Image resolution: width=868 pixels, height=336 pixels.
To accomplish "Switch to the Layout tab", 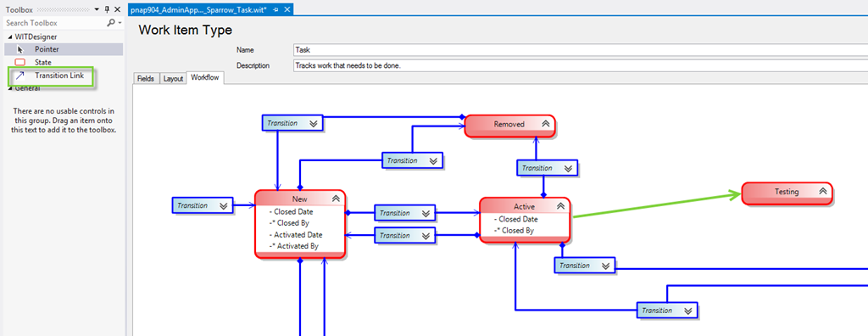I will 173,79.
